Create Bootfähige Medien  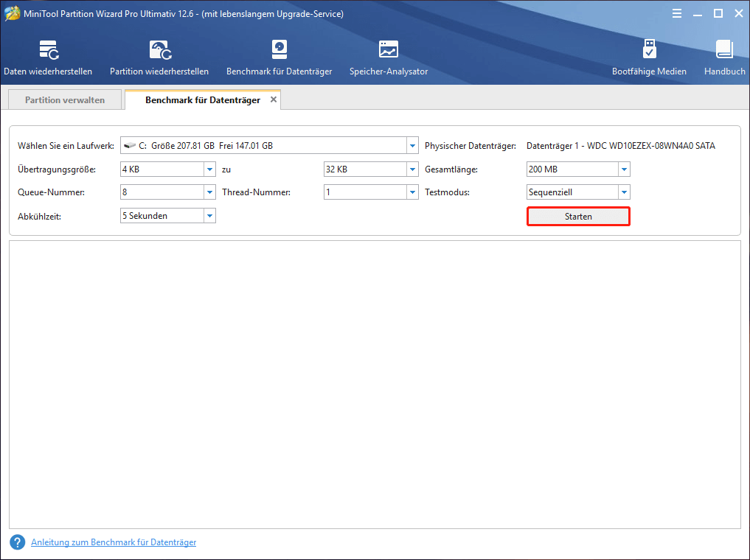[649, 58]
